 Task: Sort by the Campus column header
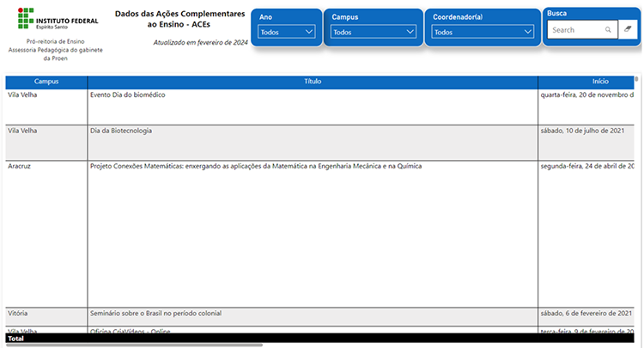[x=46, y=82]
